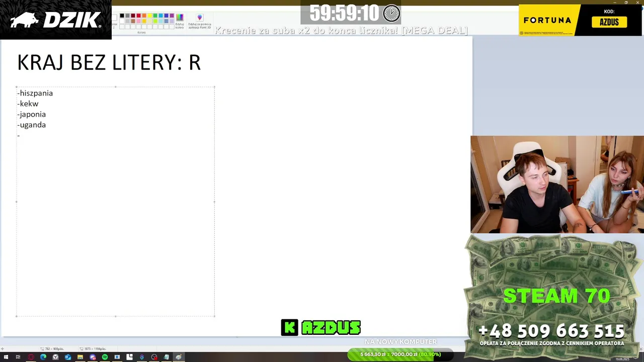Open the grey clock-faced taskbar app
The height and width of the screenshot is (362, 644).
point(55,357)
